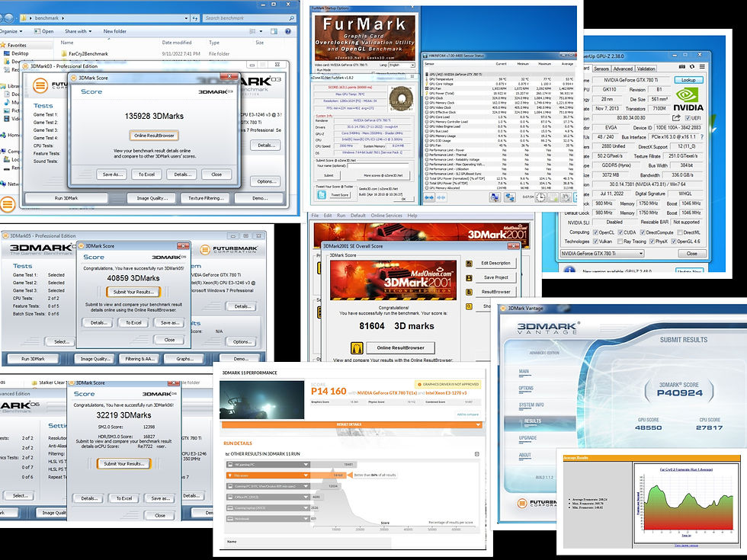Open GPU-Z hamburger menu icon
This screenshot has width=747, height=560.
(702, 67)
